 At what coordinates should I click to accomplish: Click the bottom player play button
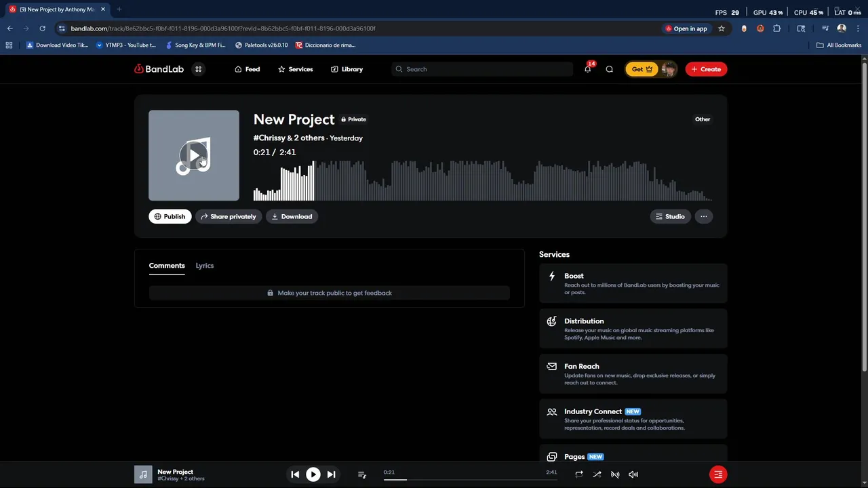tap(313, 474)
